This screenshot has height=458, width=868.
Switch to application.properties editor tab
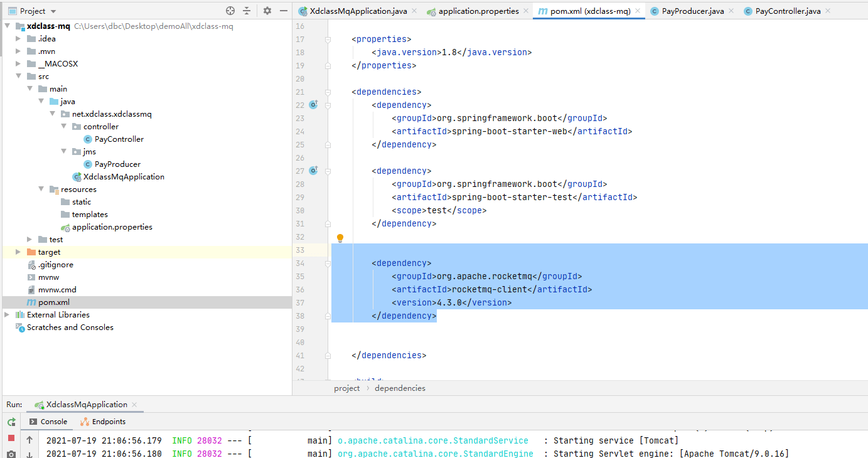[478, 11]
